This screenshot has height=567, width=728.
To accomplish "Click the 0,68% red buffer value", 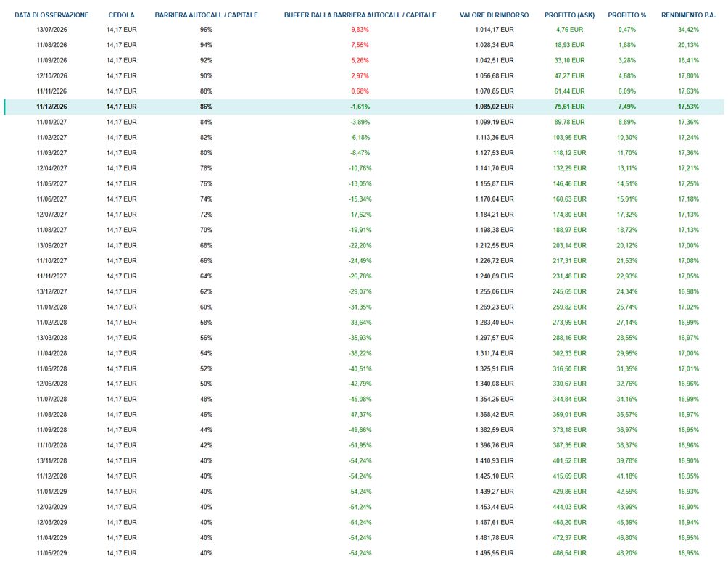I will [x=360, y=91].
